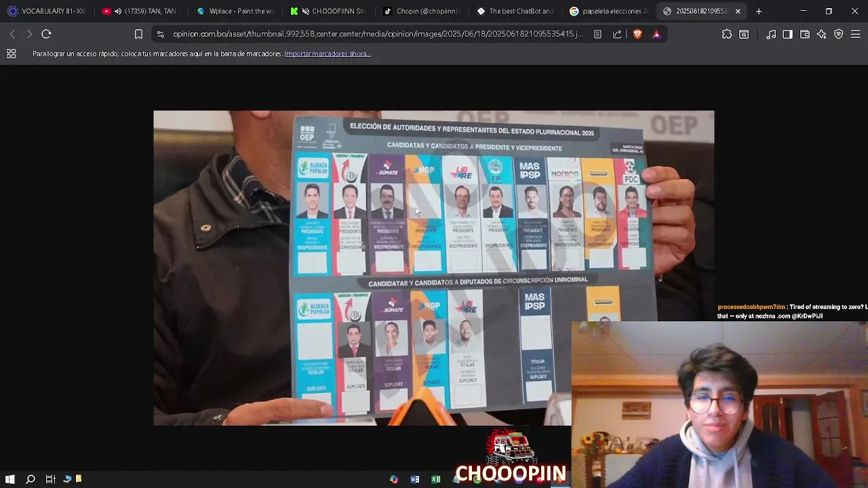Screen dimensions: 868x488
Task: Go back with the browser back arrow
Action: tap(12, 34)
